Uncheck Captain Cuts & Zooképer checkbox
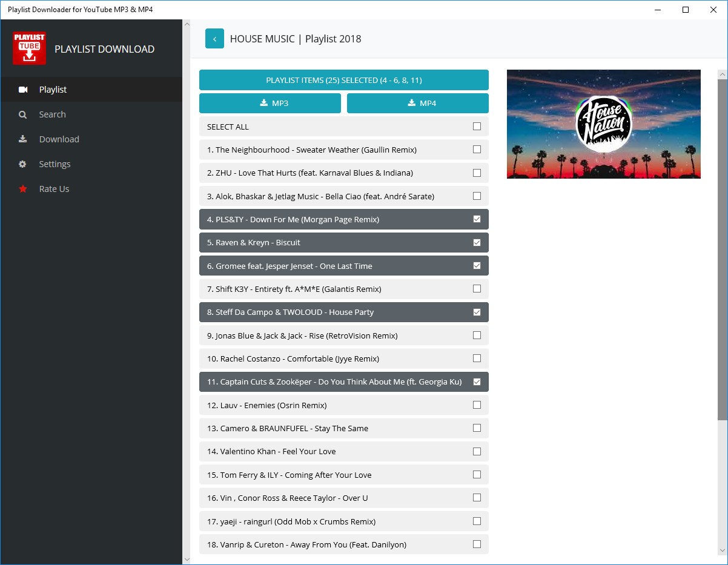The image size is (728, 565). (x=477, y=382)
